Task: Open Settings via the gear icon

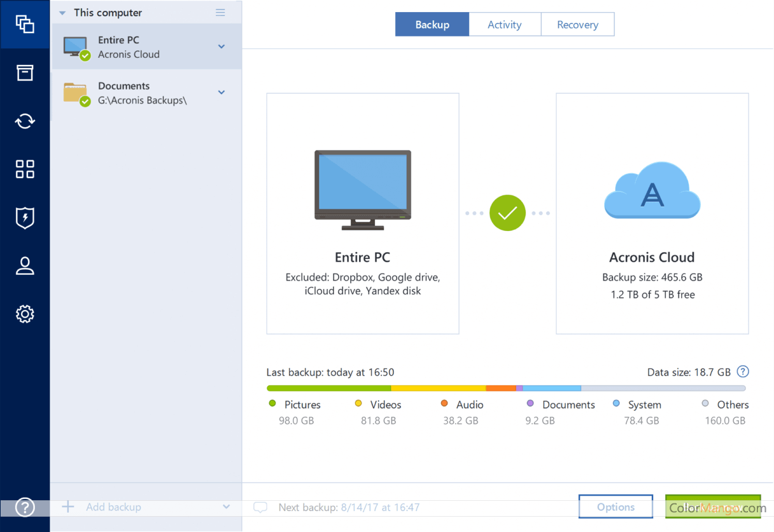Action: coord(25,314)
